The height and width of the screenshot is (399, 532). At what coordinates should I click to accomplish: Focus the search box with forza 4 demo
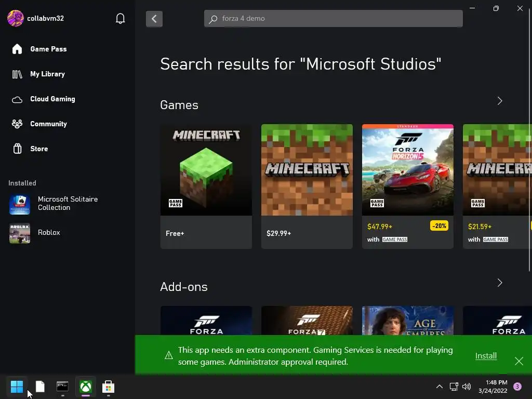pyautogui.click(x=333, y=18)
